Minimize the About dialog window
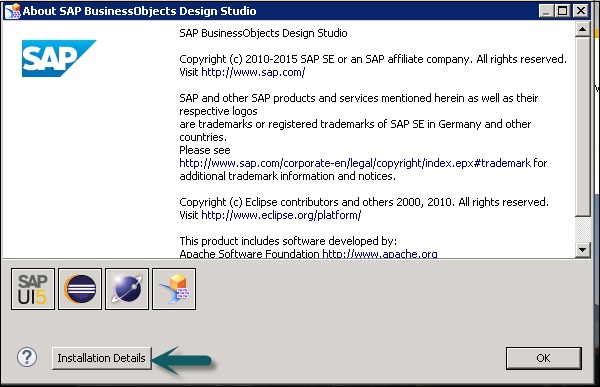Screen dimensions: 600x387 (x=546, y=11)
